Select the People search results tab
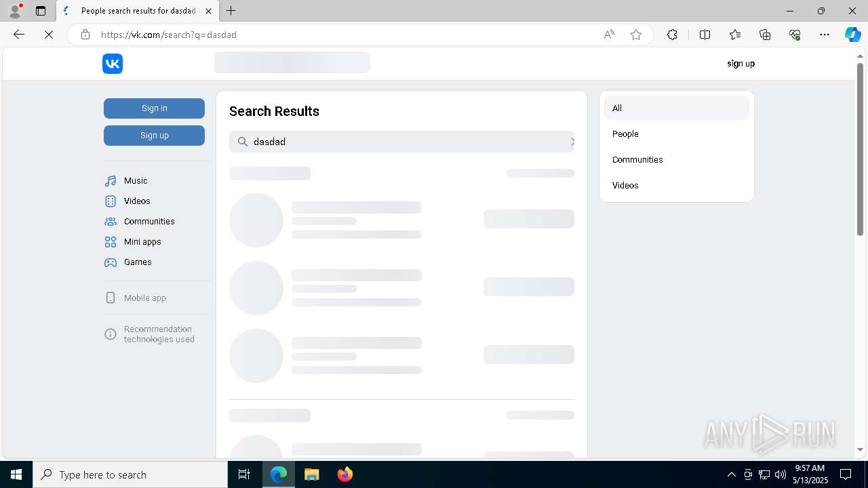The height and width of the screenshot is (488, 868). [x=138, y=11]
